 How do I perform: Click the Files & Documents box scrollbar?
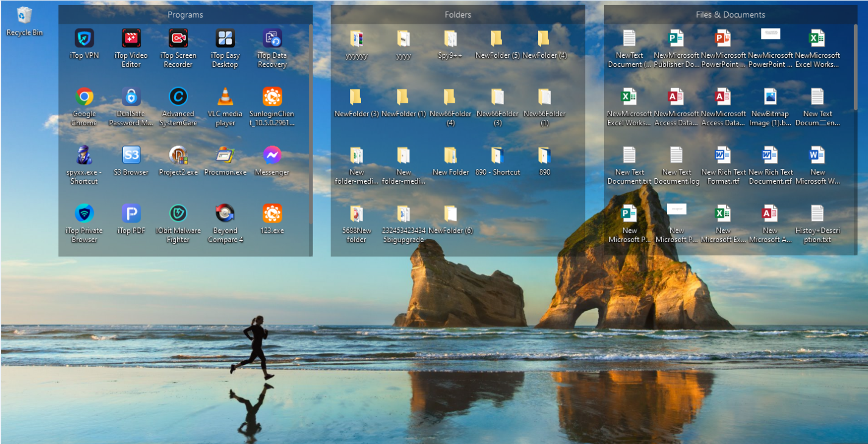(855, 67)
